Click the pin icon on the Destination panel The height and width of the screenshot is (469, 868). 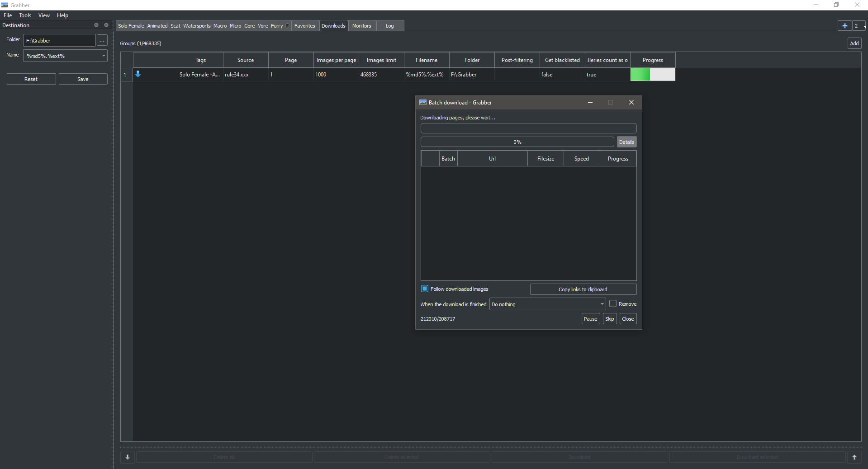[x=96, y=25]
